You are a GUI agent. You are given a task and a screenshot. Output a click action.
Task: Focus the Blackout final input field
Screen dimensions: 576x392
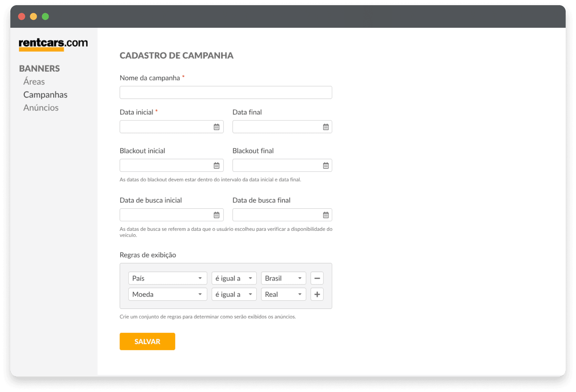tap(282, 165)
